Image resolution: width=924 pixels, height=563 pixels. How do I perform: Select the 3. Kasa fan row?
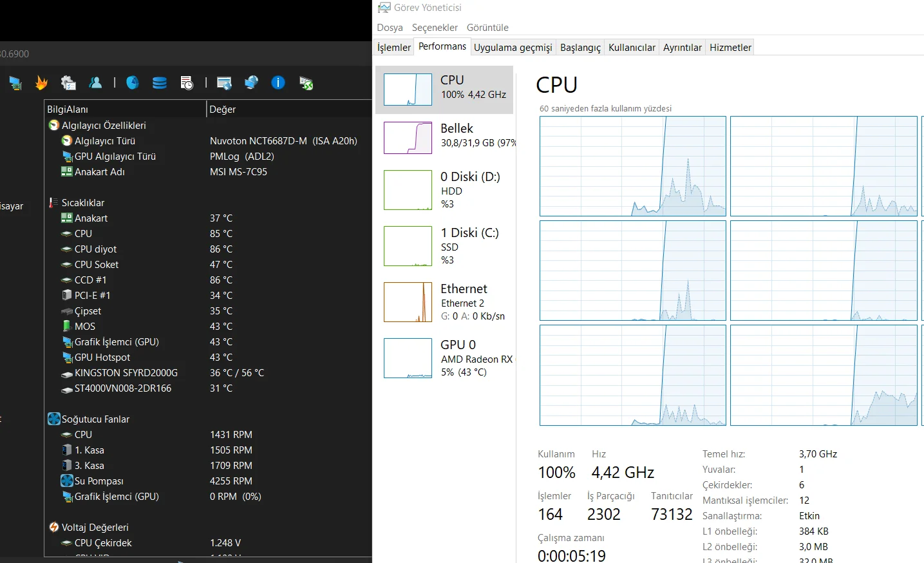point(208,466)
